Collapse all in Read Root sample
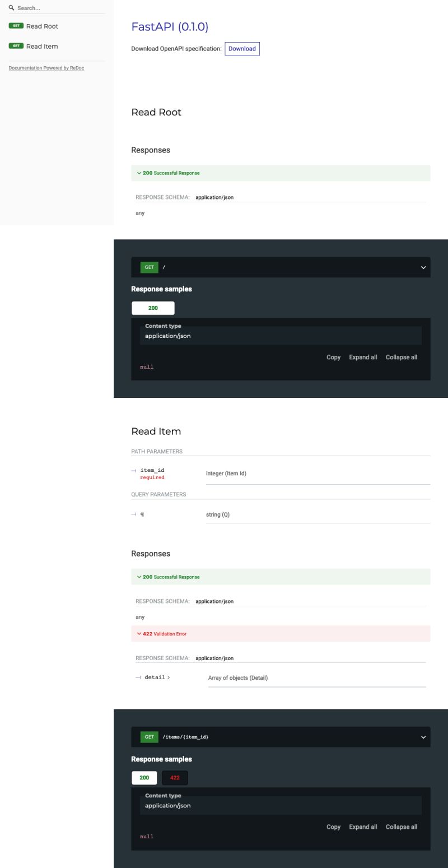This screenshot has height=868, width=448. tap(402, 358)
